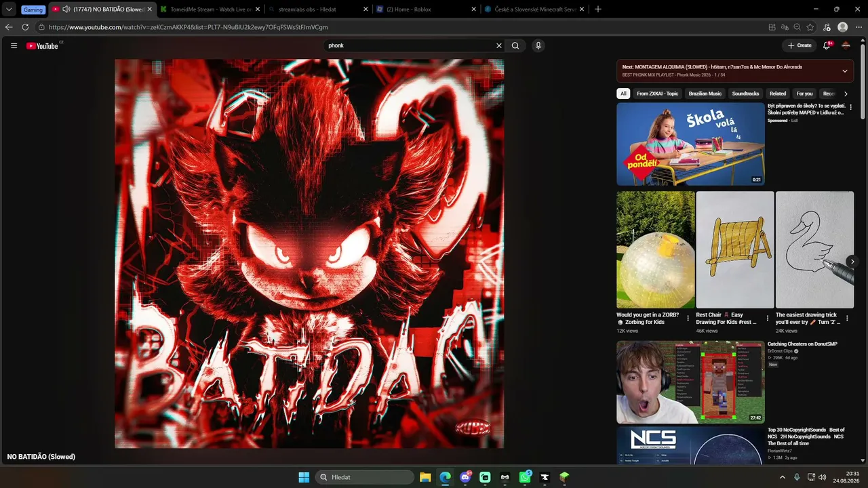Mute the audio playing in the YouTube tab
Image resolution: width=868 pixels, height=488 pixels.
pos(66,9)
